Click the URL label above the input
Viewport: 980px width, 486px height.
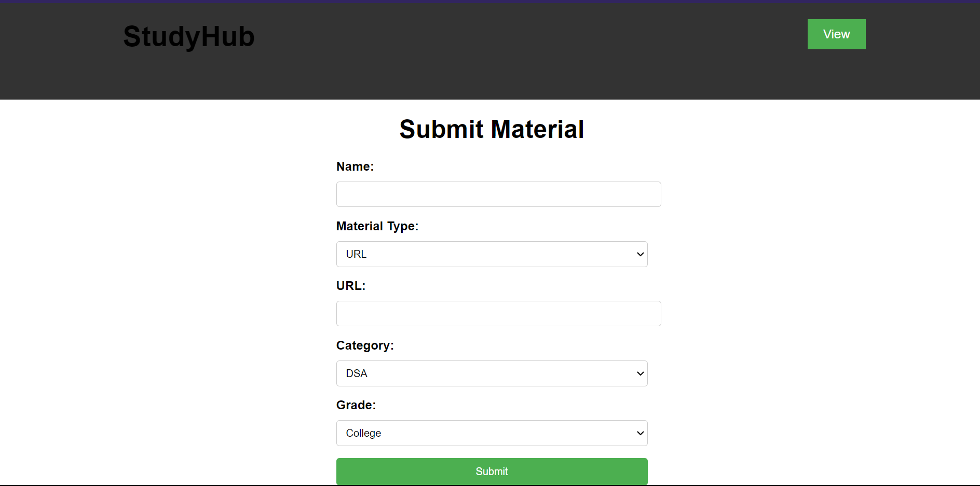(351, 286)
